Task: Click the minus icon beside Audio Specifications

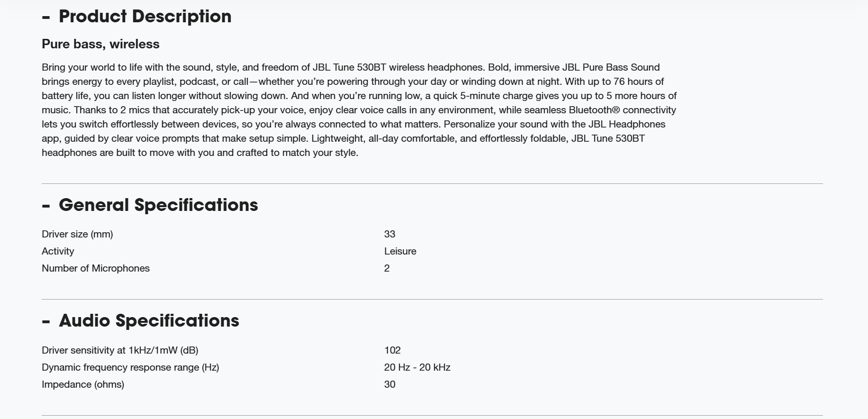Action: pos(46,322)
